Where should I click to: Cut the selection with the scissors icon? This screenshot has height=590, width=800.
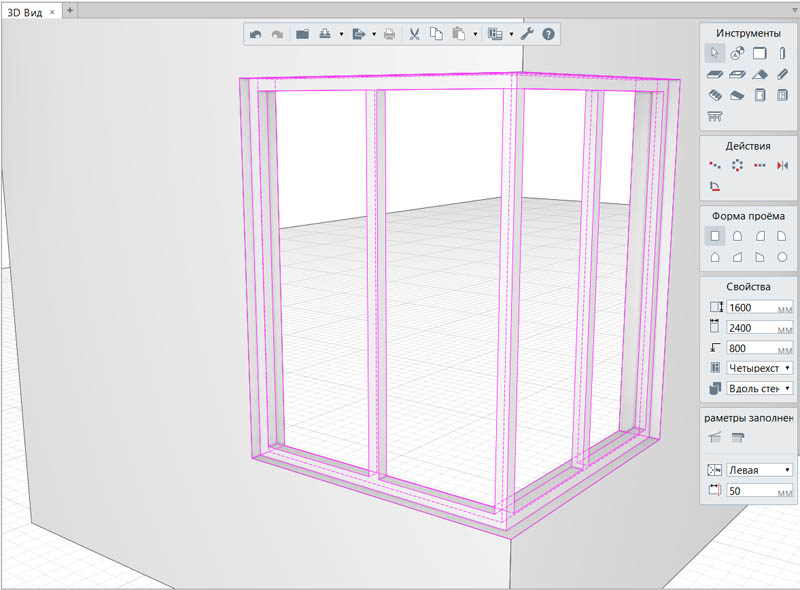tap(414, 34)
